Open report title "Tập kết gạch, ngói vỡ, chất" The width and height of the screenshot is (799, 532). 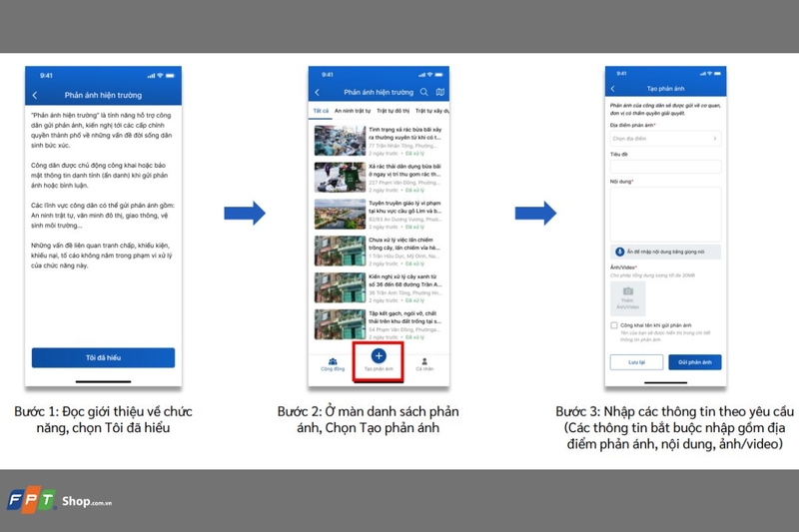click(402, 313)
